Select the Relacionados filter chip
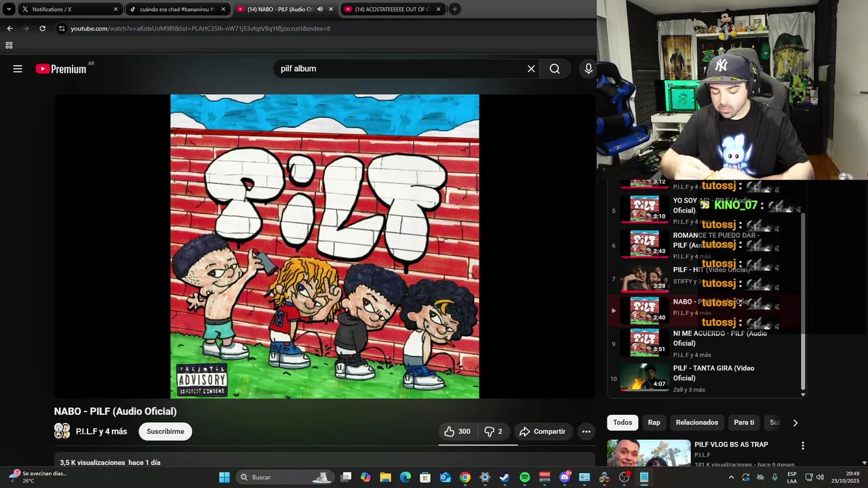The width and height of the screenshot is (868, 488). pos(696,422)
